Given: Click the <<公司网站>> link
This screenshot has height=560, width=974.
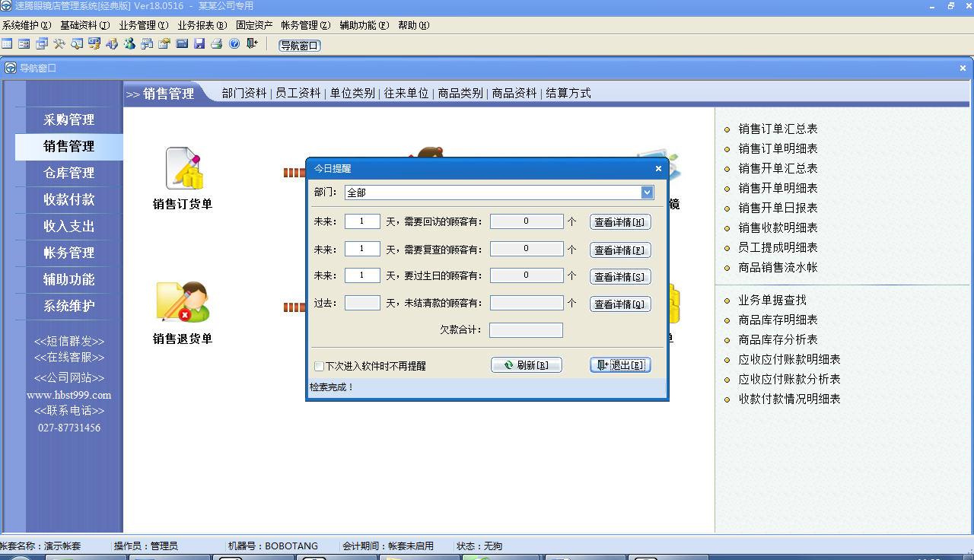Looking at the screenshot, I should pos(69,378).
